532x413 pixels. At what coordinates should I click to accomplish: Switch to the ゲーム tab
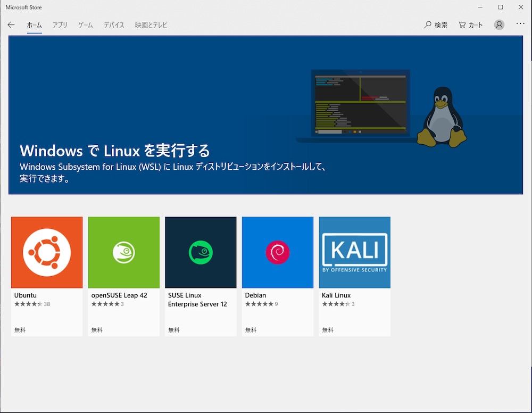click(x=86, y=25)
